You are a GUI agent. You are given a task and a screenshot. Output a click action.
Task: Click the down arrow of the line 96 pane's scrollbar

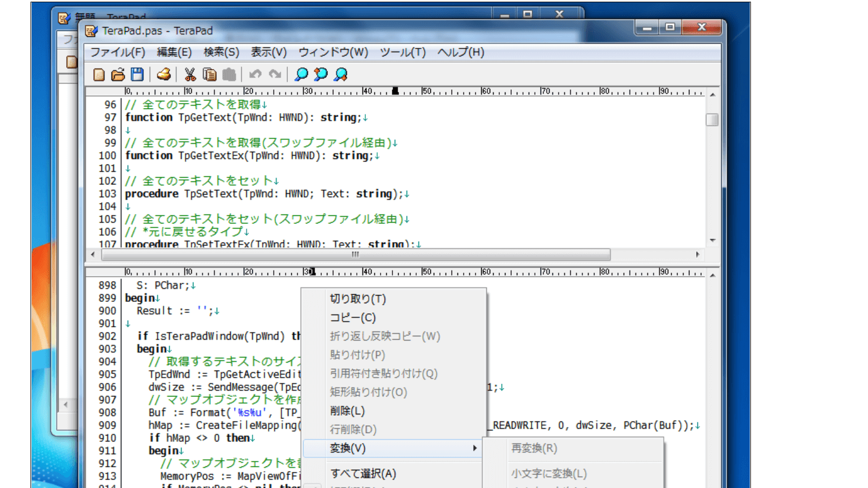(712, 241)
